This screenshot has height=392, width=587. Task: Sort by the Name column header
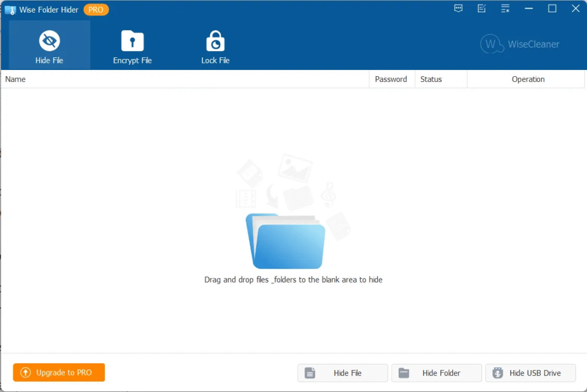15,79
